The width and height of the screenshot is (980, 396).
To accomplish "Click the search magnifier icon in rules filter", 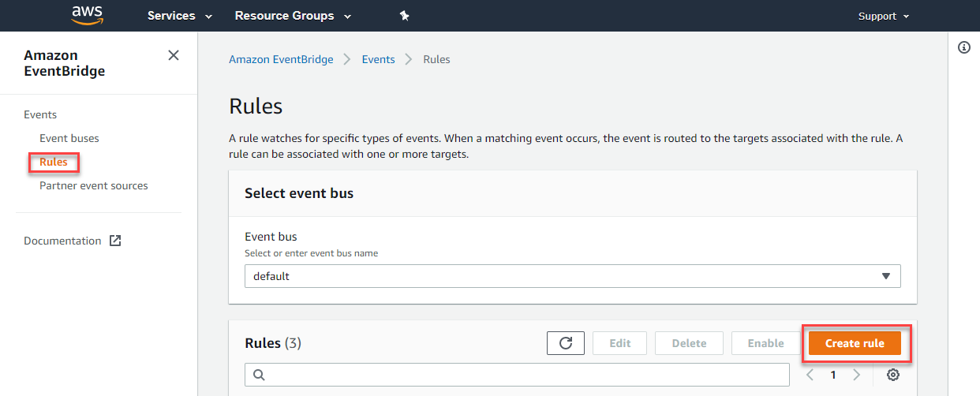I will point(259,375).
